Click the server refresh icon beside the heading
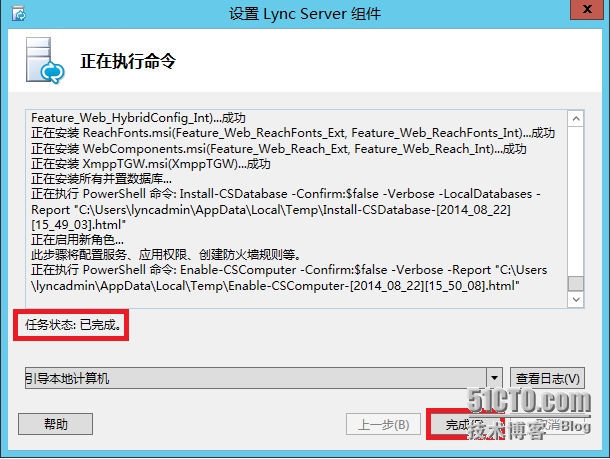The image size is (610, 459). click(x=45, y=60)
